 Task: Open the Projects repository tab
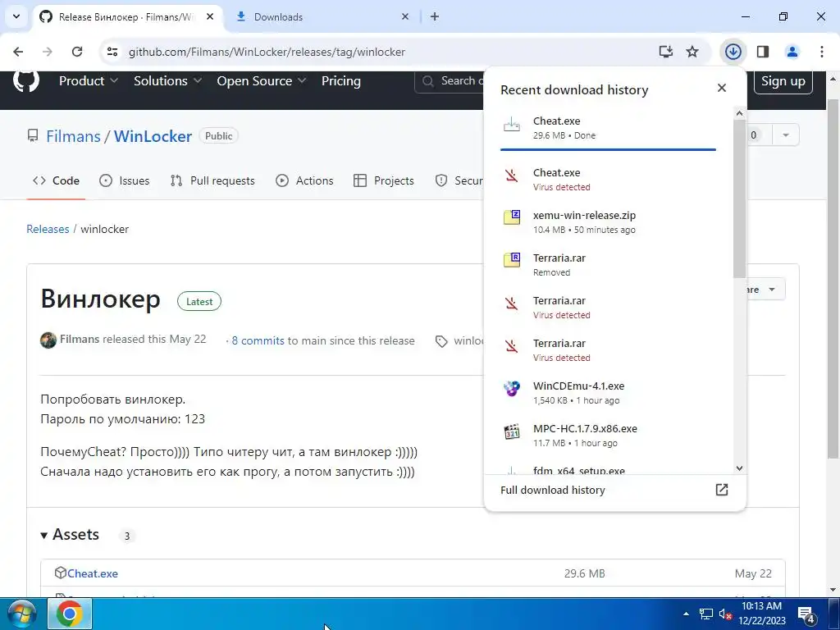point(384,180)
